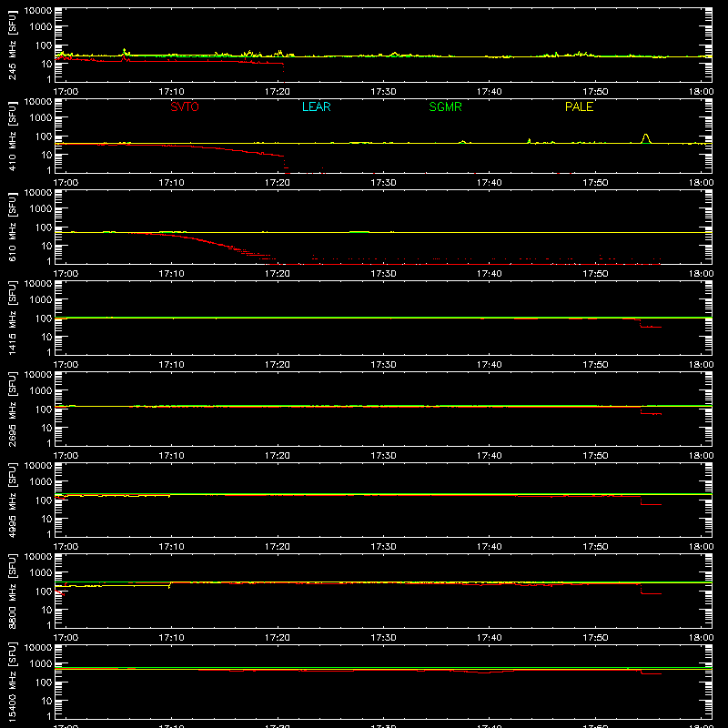Select the 410 MHz [SFU] axis label
The height and width of the screenshot is (728, 728).
point(13,136)
